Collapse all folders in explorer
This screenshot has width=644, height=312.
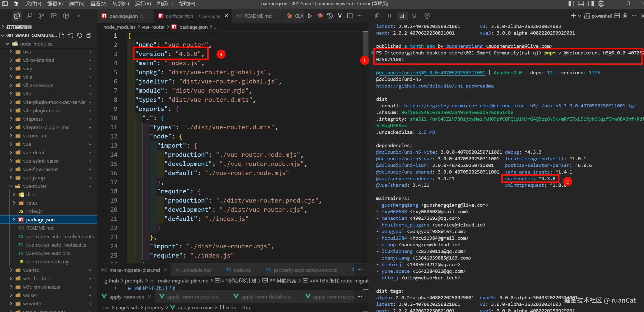89,35
